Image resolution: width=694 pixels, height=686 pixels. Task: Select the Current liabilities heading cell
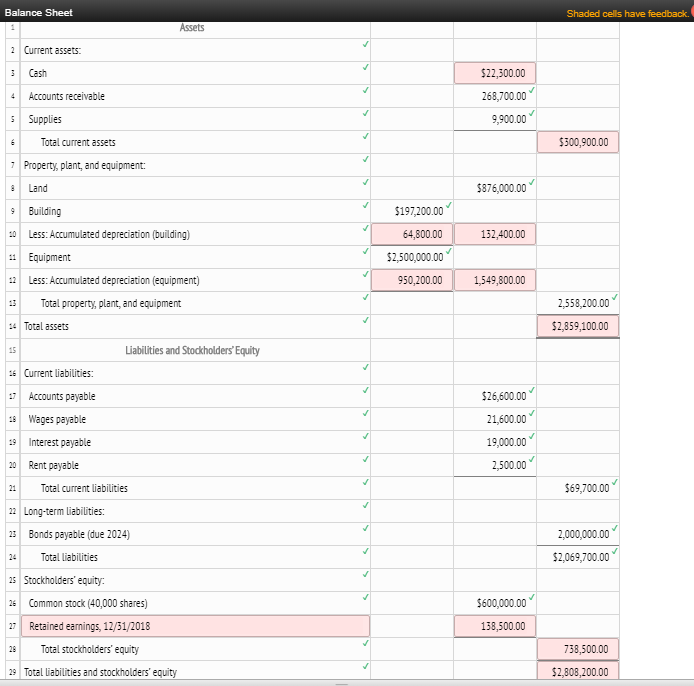(x=195, y=373)
